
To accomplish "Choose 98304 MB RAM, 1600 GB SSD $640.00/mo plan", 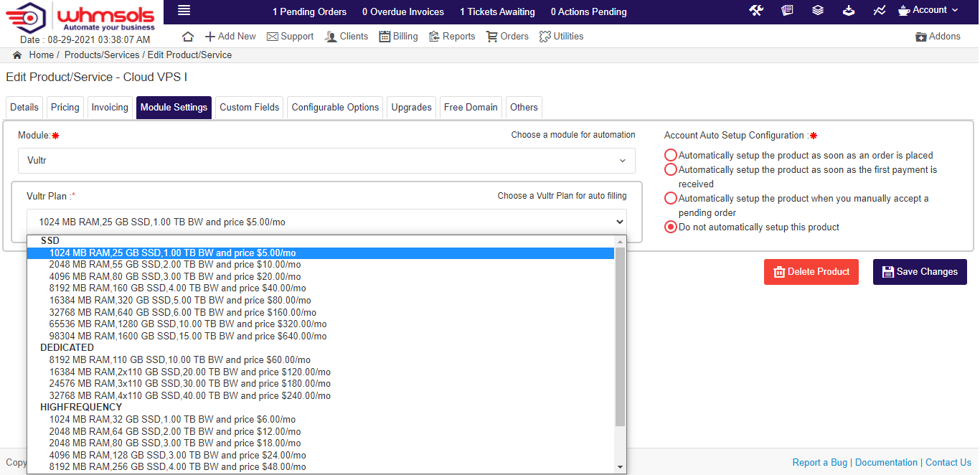I will coord(321,336).
